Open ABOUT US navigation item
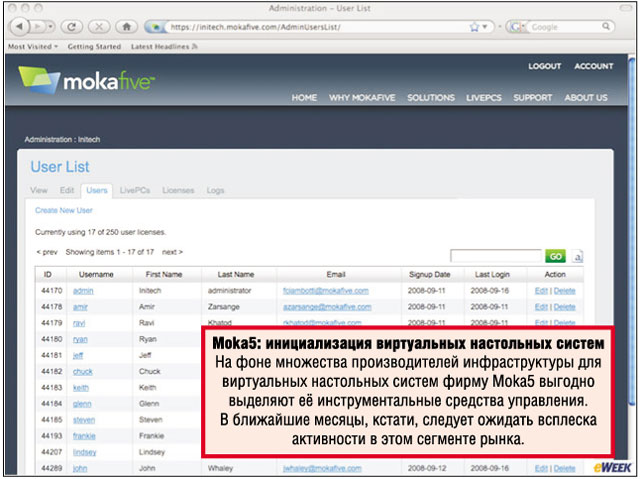Viewport: 640px width, 479px height. 586,98
